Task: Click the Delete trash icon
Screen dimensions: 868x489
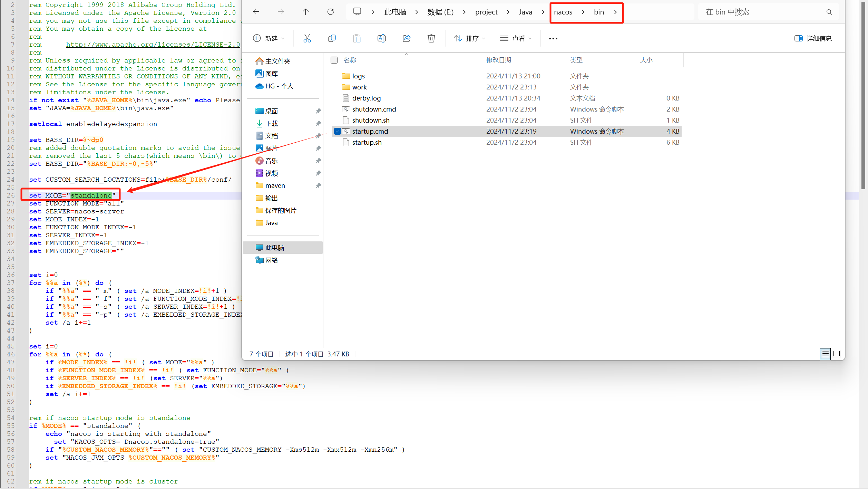Action: point(431,38)
